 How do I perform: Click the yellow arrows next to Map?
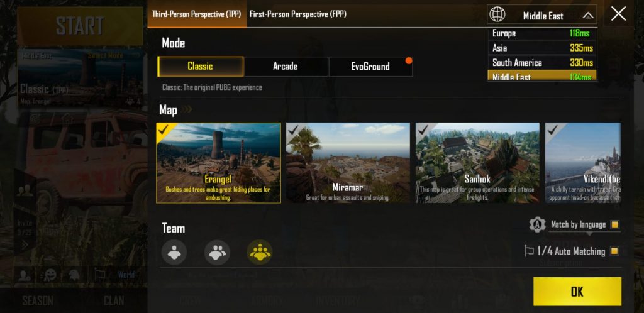point(187,109)
